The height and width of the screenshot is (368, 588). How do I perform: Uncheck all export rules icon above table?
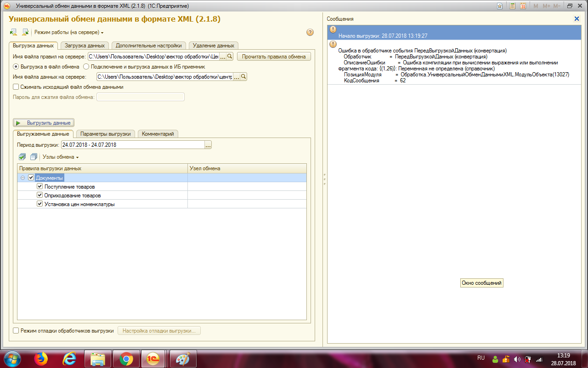(x=33, y=157)
